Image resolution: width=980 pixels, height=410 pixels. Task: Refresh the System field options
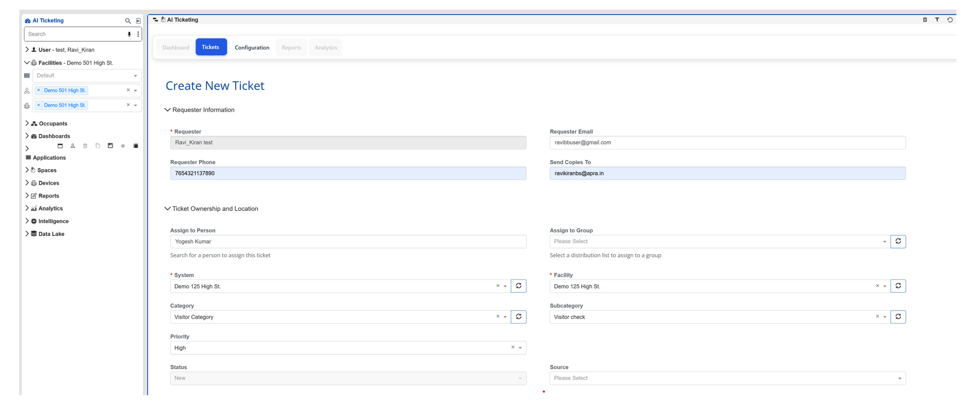coord(518,286)
